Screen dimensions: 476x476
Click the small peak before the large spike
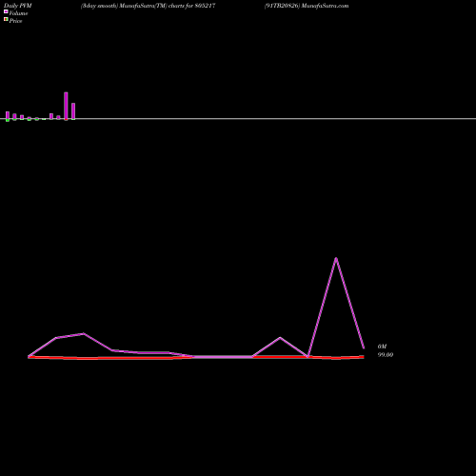280,337
